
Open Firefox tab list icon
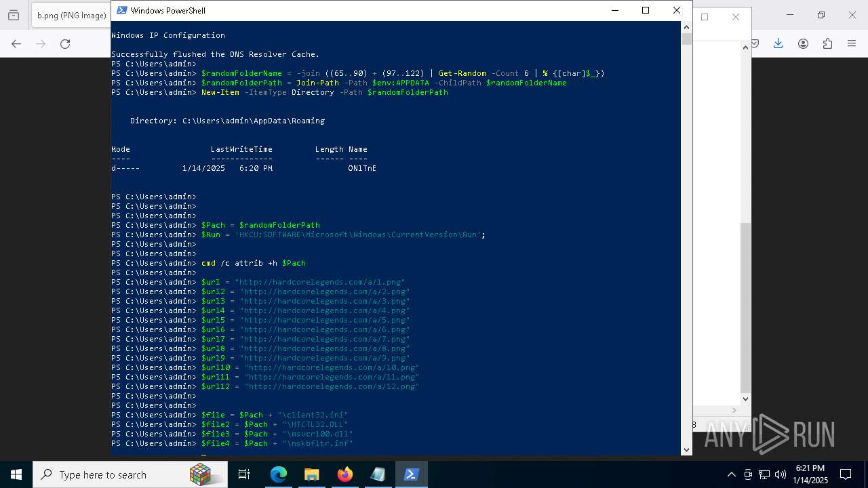point(13,15)
